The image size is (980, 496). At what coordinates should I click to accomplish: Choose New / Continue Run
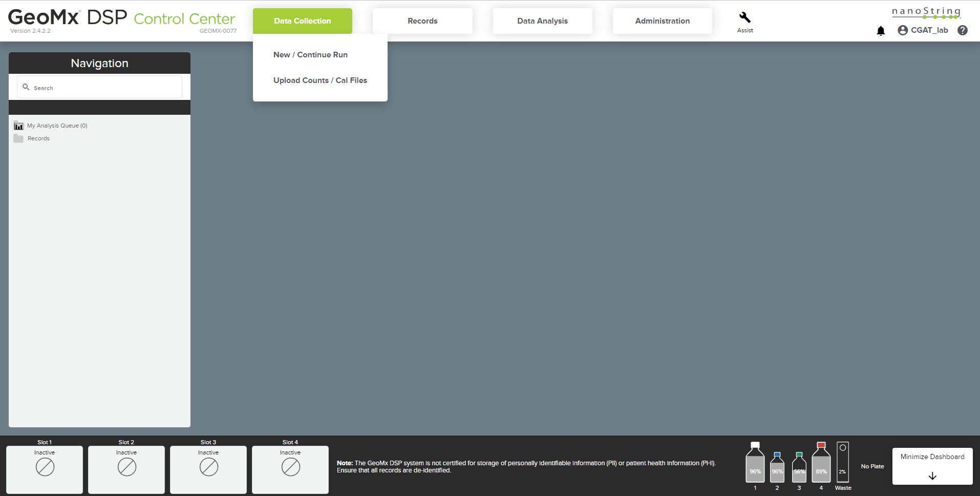click(x=310, y=55)
